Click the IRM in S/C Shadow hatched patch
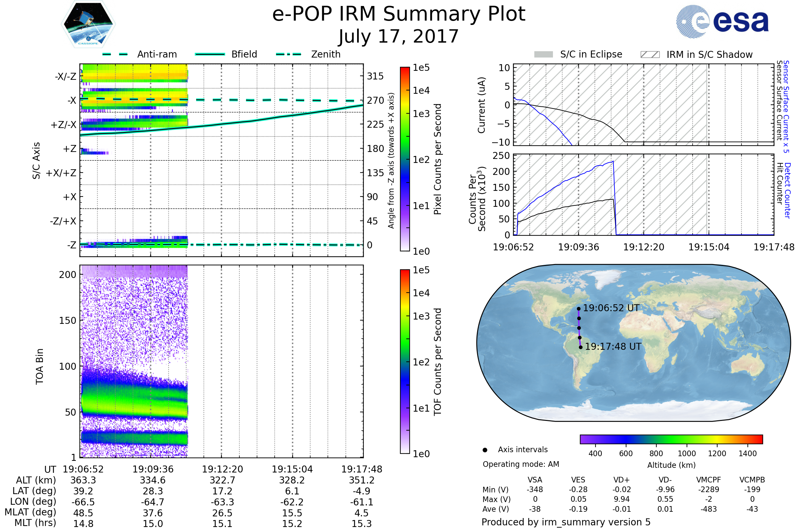Image resolution: width=798 pixels, height=532 pixels. [x=650, y=55]
